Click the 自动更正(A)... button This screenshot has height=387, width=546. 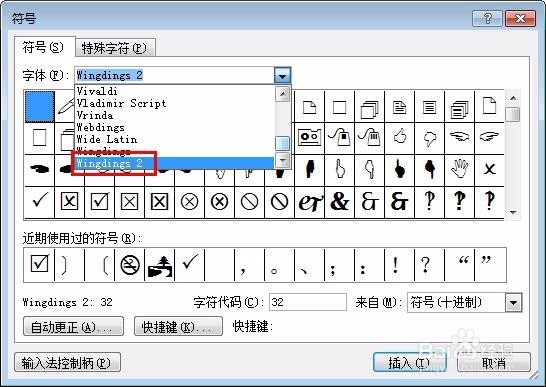tap(73, 326)
